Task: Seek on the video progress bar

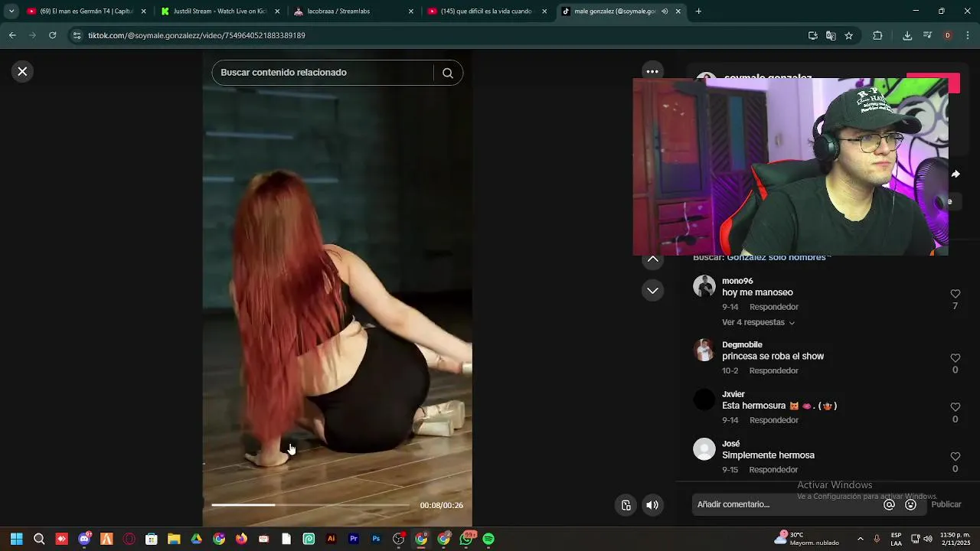Action: coord(310,505)
